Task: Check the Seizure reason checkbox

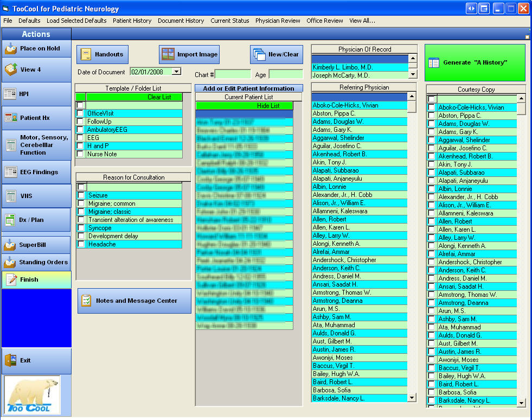Action: 81,195
